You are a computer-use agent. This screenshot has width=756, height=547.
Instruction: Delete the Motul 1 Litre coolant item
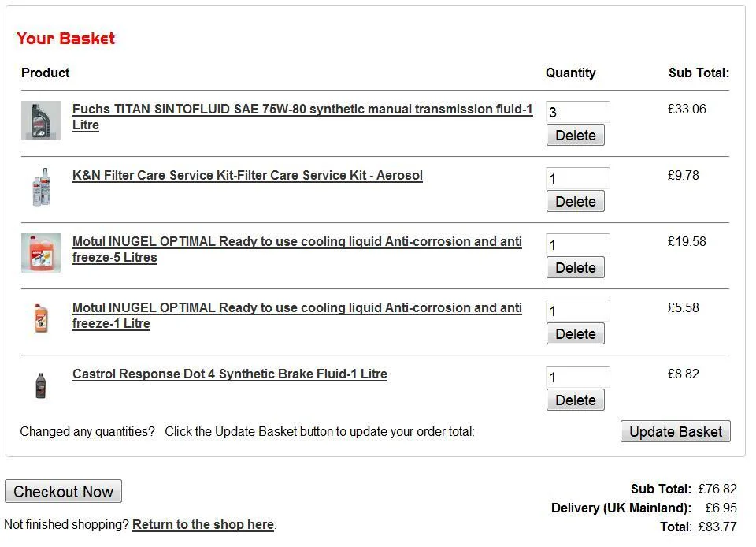click(x=575, y=333)
